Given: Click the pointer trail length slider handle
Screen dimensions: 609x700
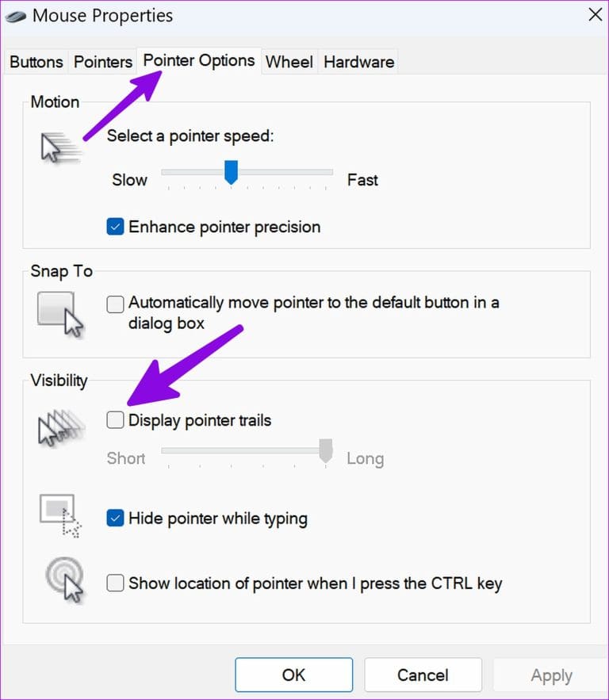Looking at the screenshot, I should (325, 452).
